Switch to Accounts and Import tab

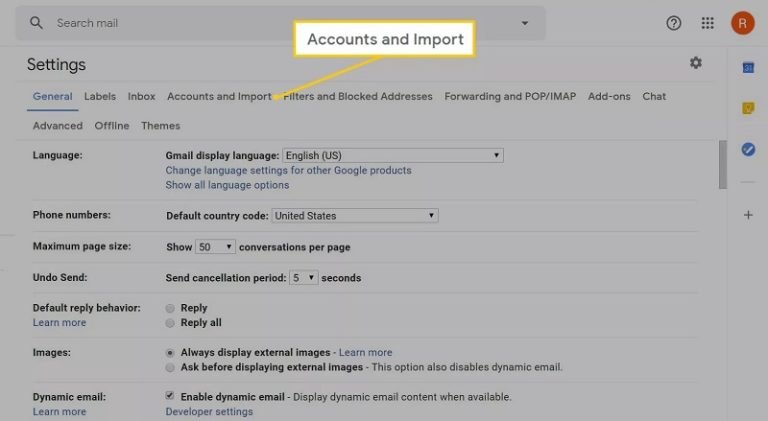[218, 97]
